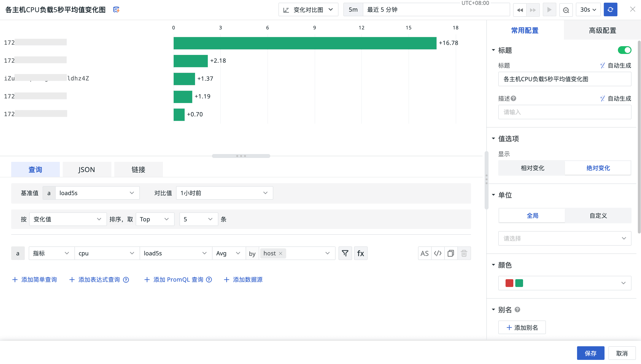The width and height of the screenshot is (641, 364).
Task: Click the red color swatch
Action: pyautogui.click(x=509, y=283)
